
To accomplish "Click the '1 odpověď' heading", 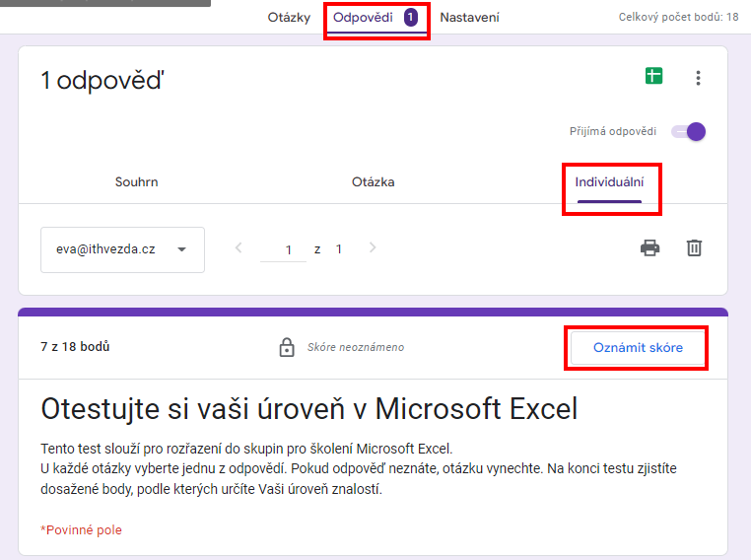I will click(x=102, y=81).
